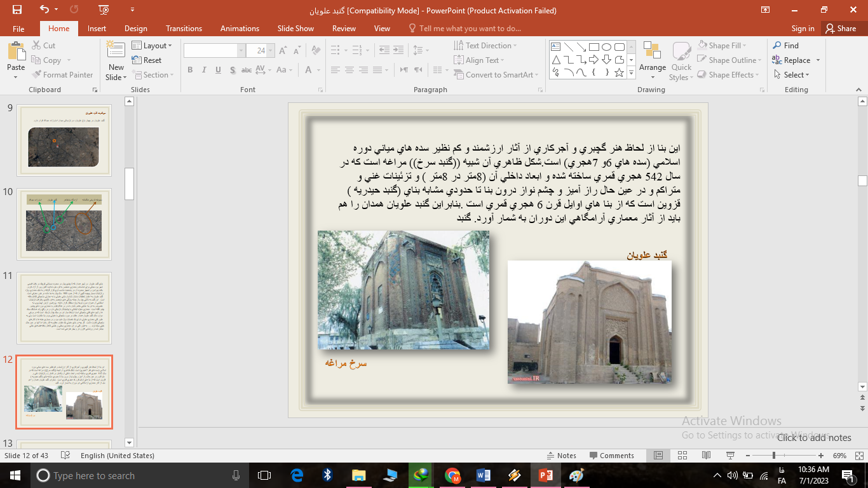
Task: Toggle Bold formatting
Action: [x=190, y=70]
